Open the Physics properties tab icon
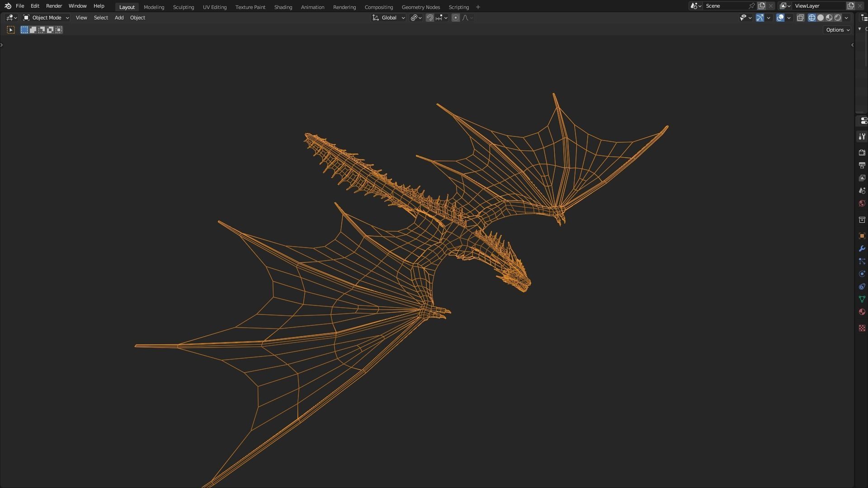The height and width of the screenshot is (488, 868). 862,274
